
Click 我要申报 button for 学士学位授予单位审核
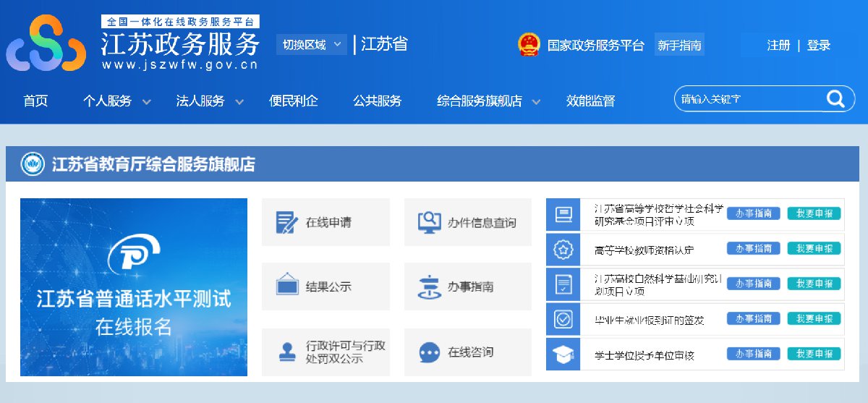tap(814, 354)
